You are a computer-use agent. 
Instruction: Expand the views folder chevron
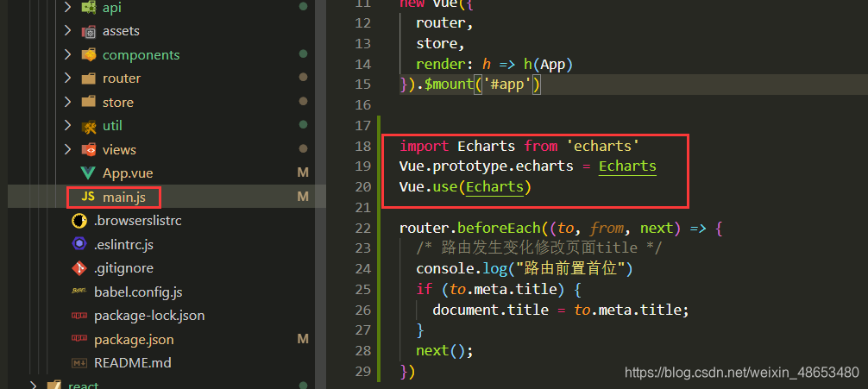(x=67, y=149)
